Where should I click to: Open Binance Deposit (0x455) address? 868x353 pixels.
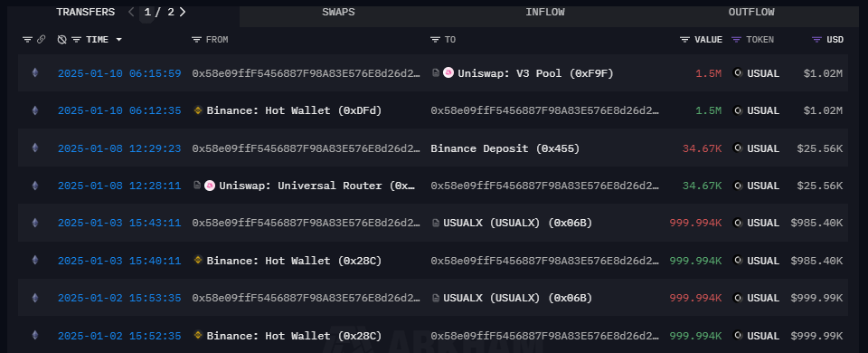[x=505, y=148]
